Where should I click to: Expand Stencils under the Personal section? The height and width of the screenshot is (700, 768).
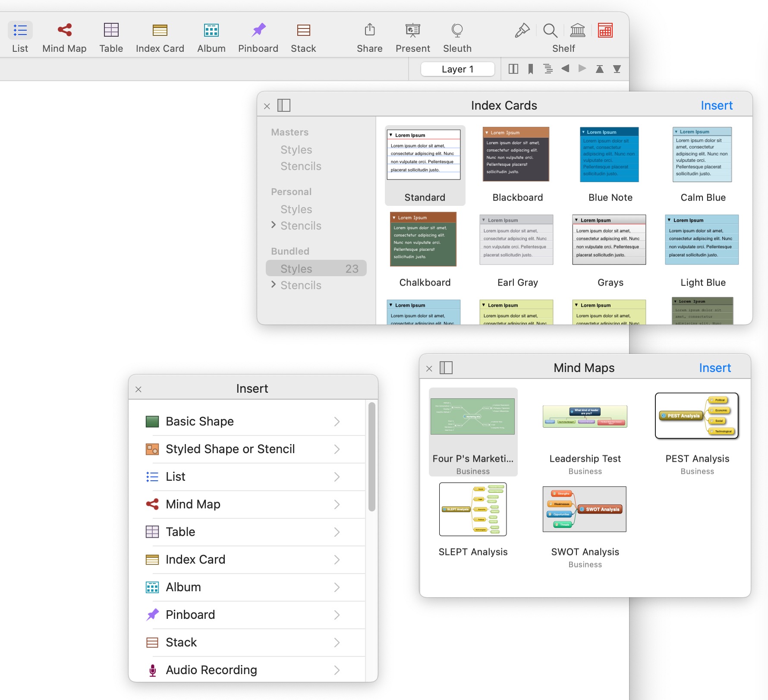[x=274, y=225]
